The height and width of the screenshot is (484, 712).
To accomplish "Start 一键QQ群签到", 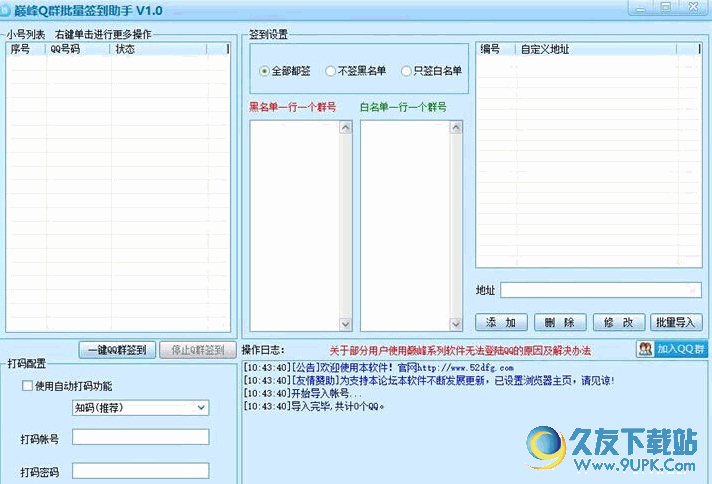I will (x=117, y=350).
